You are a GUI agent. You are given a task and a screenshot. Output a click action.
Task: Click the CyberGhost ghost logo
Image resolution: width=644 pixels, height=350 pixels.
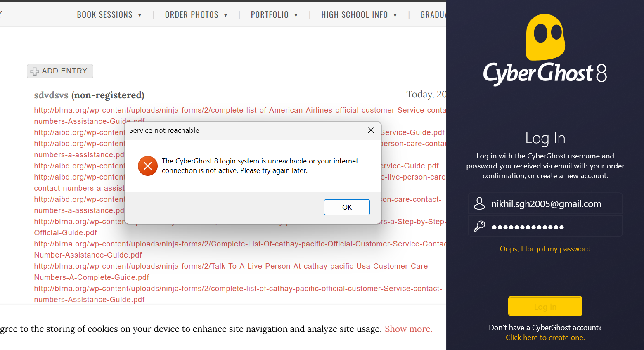pyautogui.click(x=545, y=38)
